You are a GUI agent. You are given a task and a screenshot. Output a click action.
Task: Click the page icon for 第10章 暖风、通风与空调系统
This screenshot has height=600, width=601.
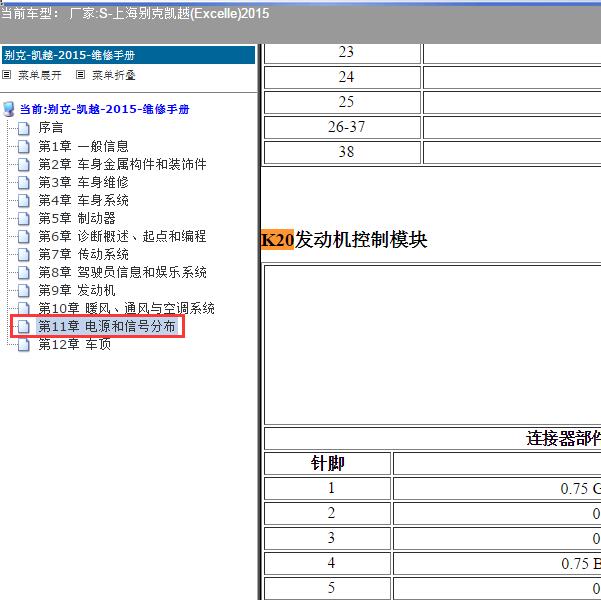click(24, 308)
